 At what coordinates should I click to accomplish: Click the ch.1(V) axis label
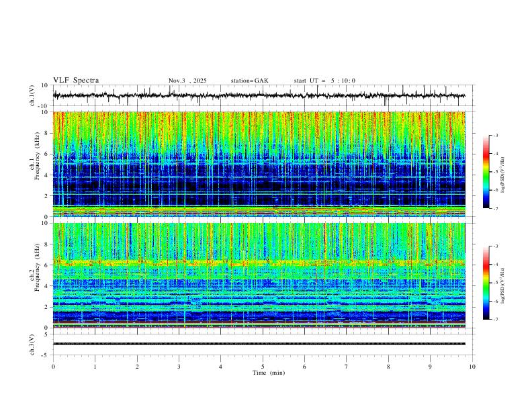click(x=32, y=95)
